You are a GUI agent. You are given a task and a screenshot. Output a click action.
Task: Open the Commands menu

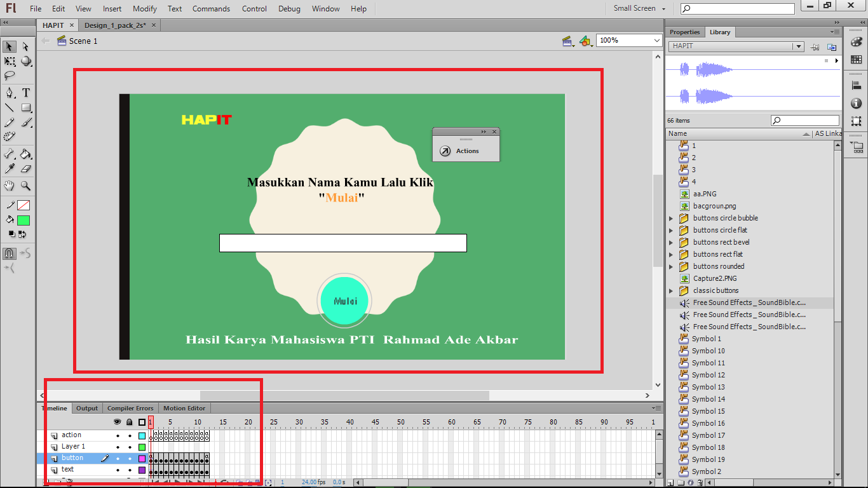tap(211, 9)
